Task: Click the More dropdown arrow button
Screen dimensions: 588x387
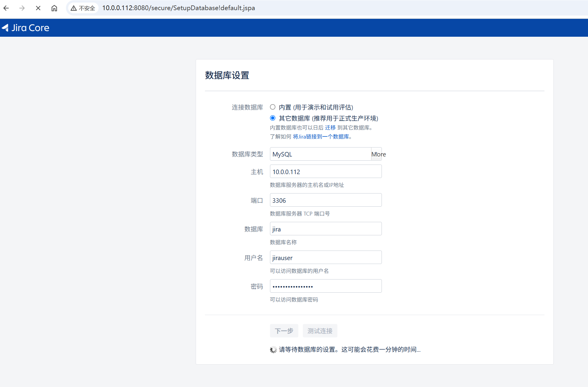Action: [x=376, y=154]
